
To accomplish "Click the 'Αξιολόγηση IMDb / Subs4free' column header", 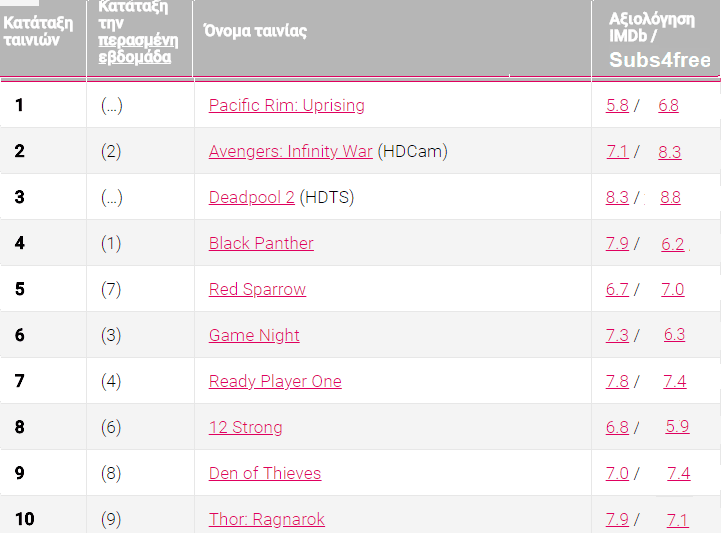I will tap(659, 40).
